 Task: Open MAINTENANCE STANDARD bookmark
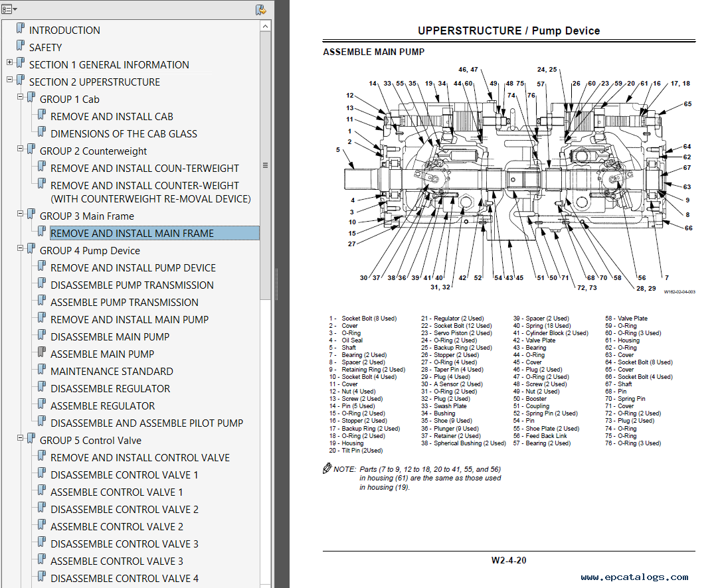pos(112,371)
